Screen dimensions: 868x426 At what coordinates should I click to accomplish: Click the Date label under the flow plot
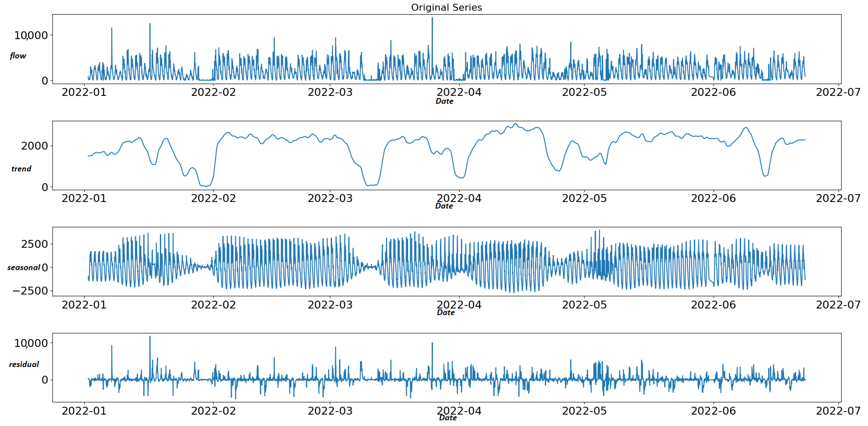(x=444, y=101)
